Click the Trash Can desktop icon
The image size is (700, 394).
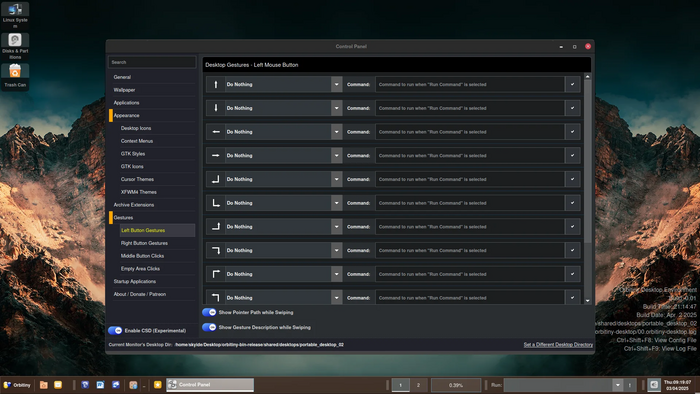coord(15,76)
